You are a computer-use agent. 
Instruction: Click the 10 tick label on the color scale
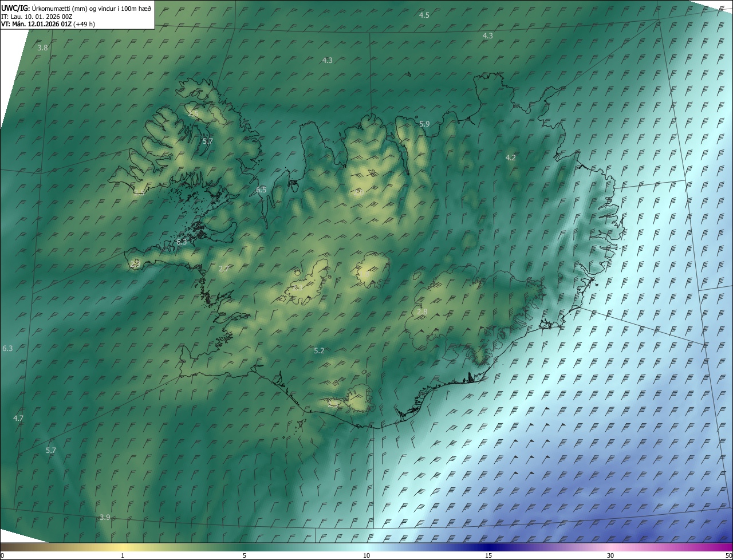tap(366, 555)
